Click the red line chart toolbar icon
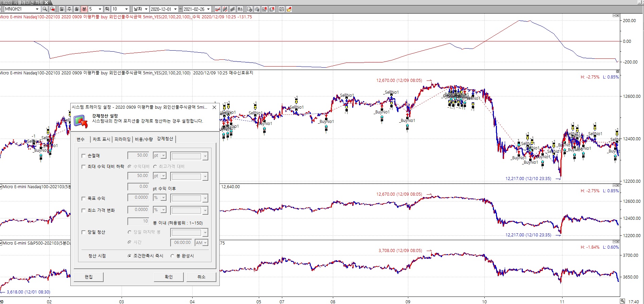This screenshot has width=644, height=304. pyautogui.click(x=218, y=9)
